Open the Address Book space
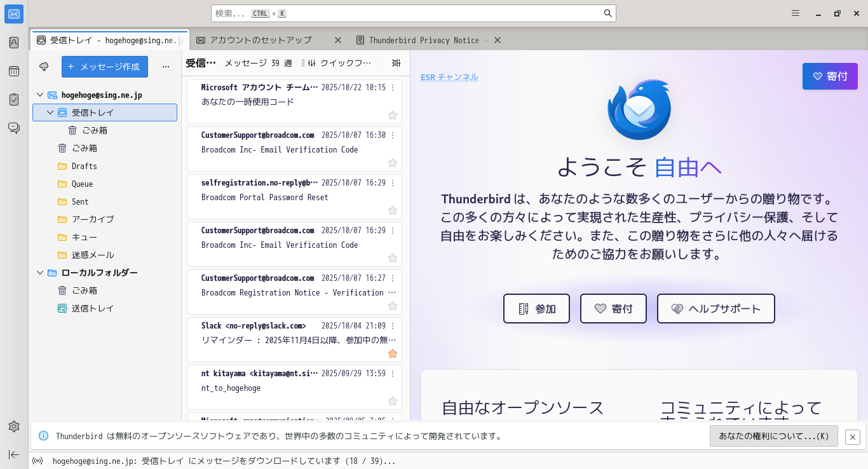868x469 pixels. [14, 43]
